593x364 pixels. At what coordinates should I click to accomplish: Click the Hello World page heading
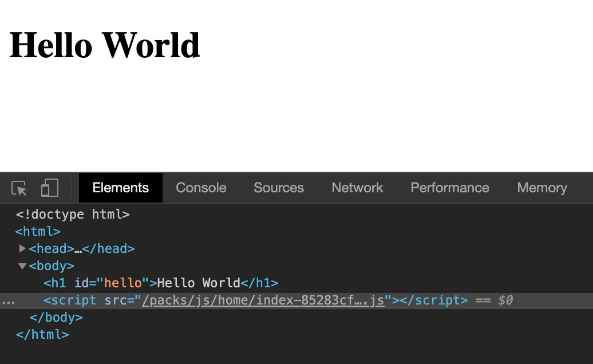[104, 45]
